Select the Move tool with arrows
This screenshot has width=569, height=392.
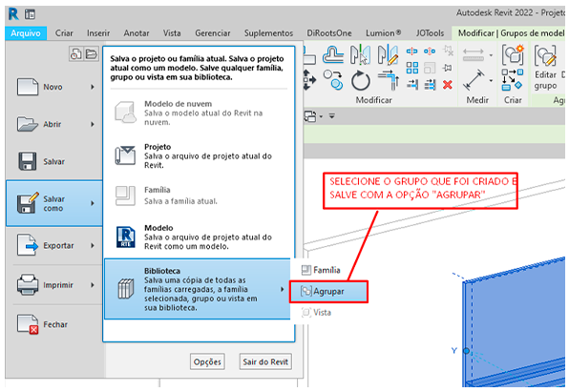pos(309,80)
